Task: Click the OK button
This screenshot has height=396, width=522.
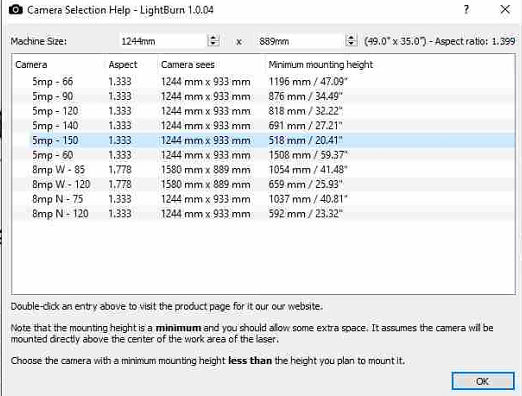Action: coord(483,381)
